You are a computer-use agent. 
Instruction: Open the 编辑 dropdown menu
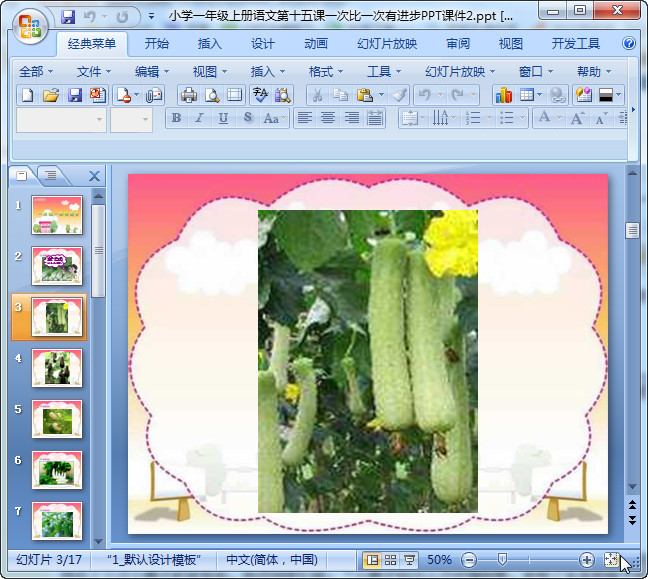pos(152,71)
